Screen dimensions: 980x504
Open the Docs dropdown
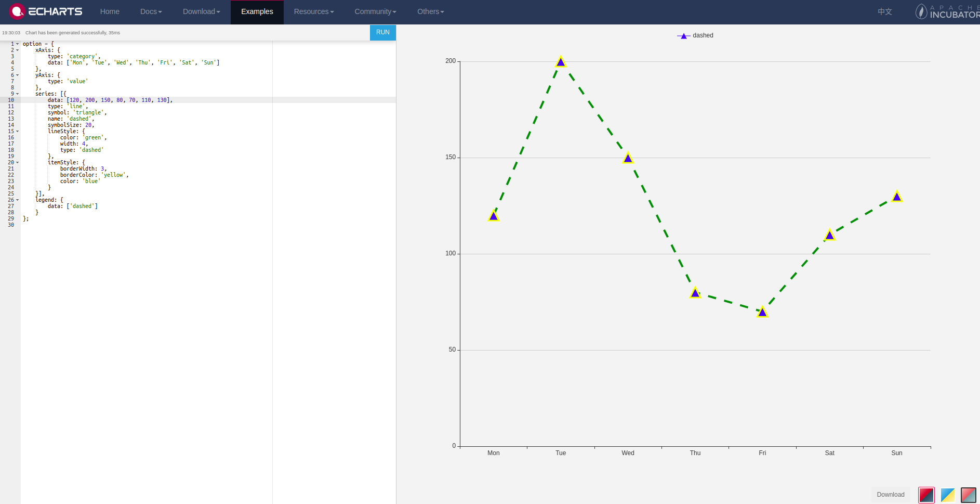(x=150, y=11)
